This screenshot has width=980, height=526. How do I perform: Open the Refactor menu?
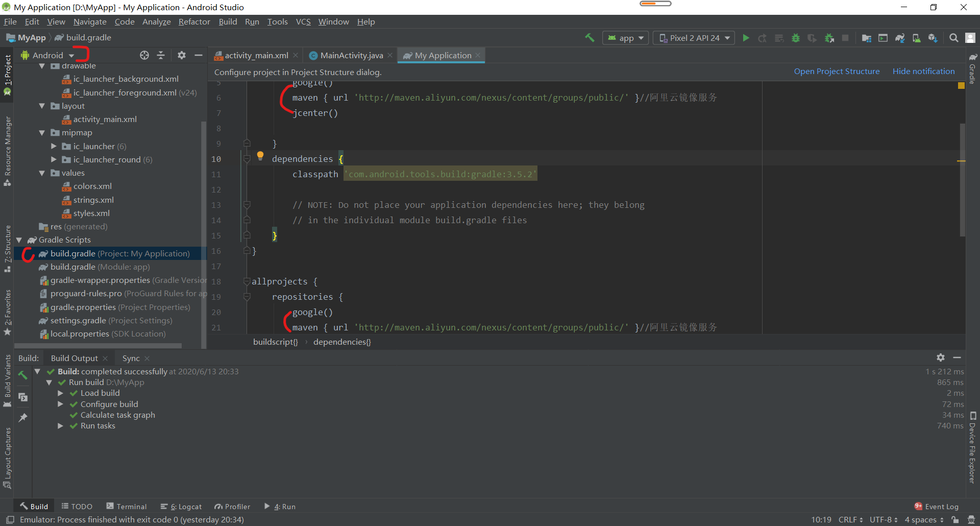194,21
